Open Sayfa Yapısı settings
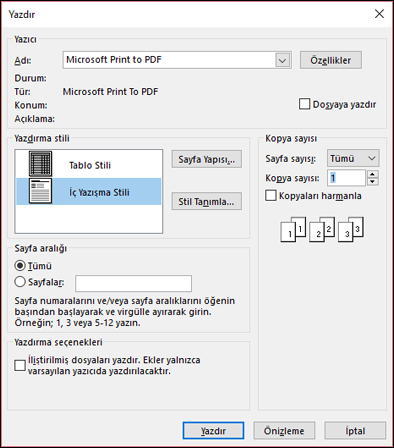This screenshot has width=394, height=448. pos(207,159)
